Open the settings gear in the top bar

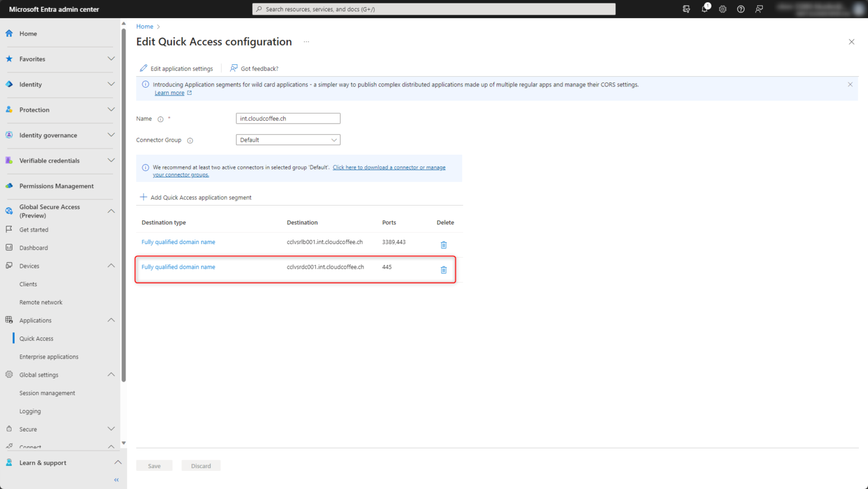[722, 9]
